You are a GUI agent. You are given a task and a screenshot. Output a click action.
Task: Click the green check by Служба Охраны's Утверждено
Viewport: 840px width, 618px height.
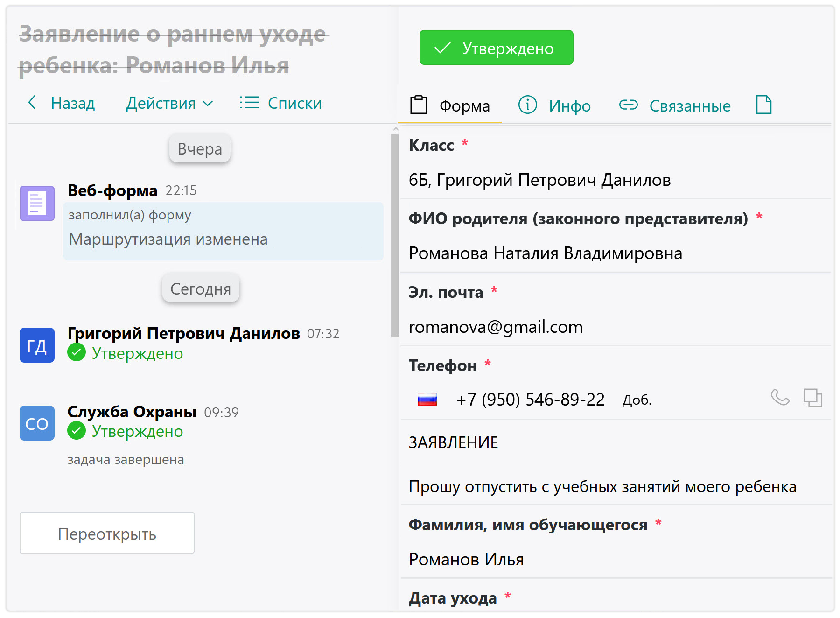point(77,430)
